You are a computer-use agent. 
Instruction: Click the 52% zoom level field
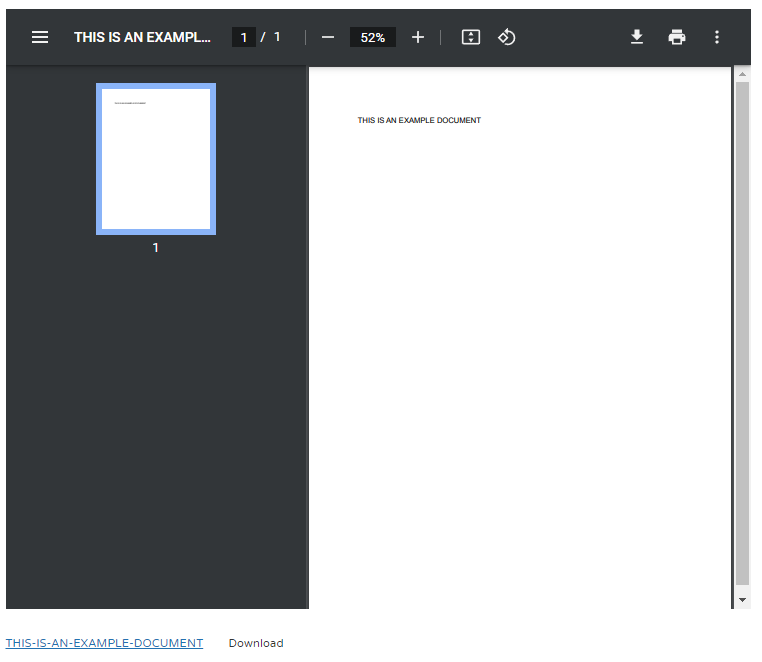click(373, 37)
